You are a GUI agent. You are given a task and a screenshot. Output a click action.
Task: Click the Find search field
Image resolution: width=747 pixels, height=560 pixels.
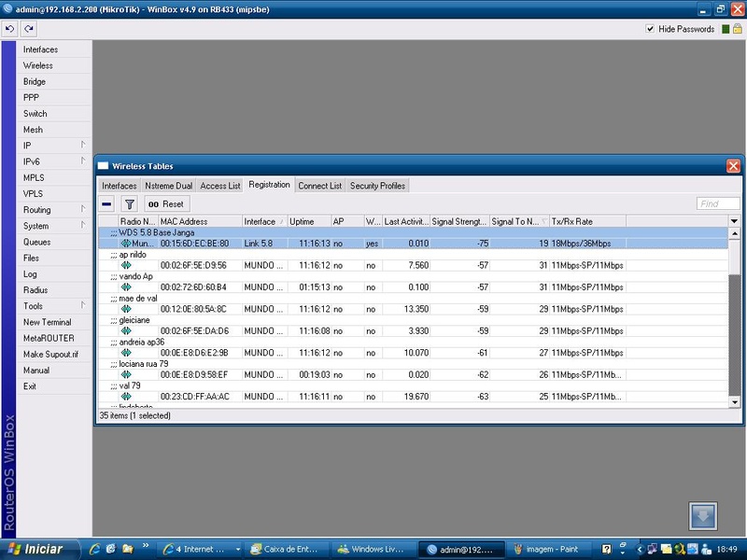pyautogui.click(x=718, y=203)
